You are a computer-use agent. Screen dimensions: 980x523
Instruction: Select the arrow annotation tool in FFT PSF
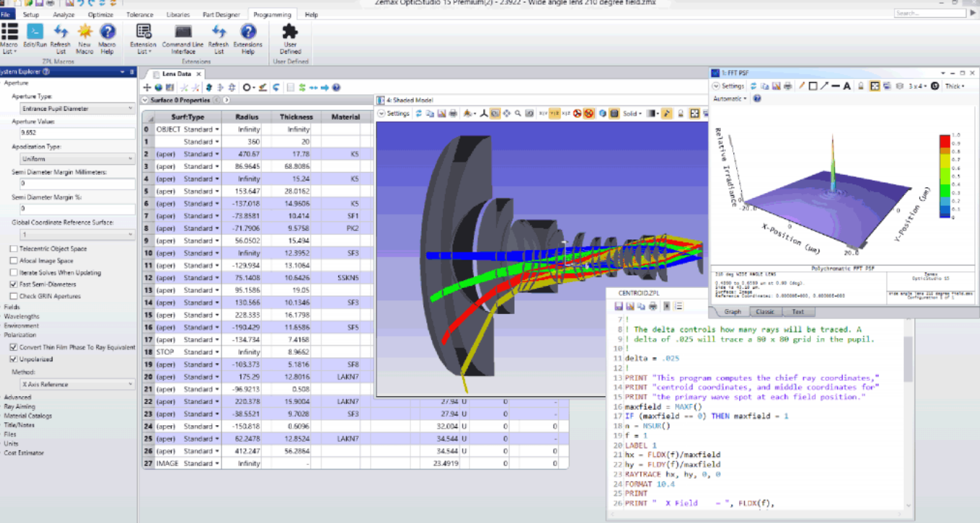pyautogui.click(x=825, y=86)
